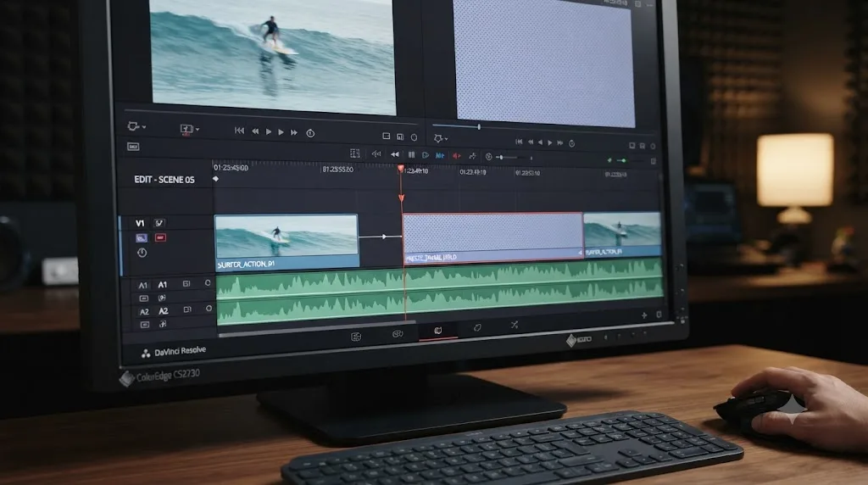Screen dimensions: 868x485
Task: Click timecode 01:23:55:00 on the ruler
Action: [337, 169]
